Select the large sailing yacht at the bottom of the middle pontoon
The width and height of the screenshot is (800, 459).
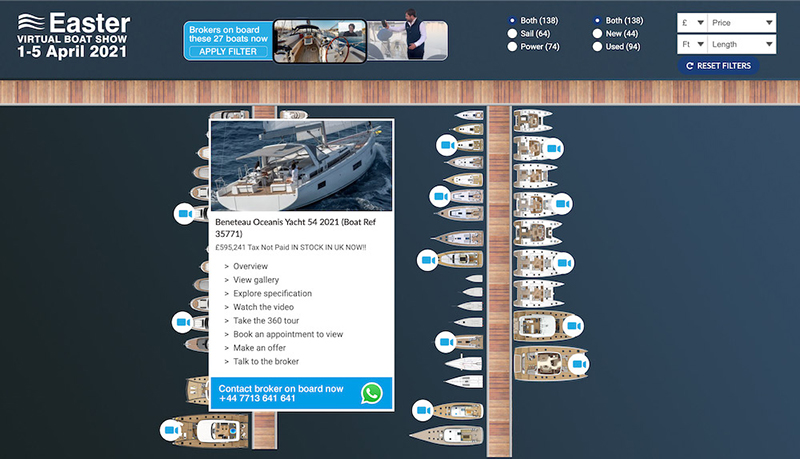446,435
